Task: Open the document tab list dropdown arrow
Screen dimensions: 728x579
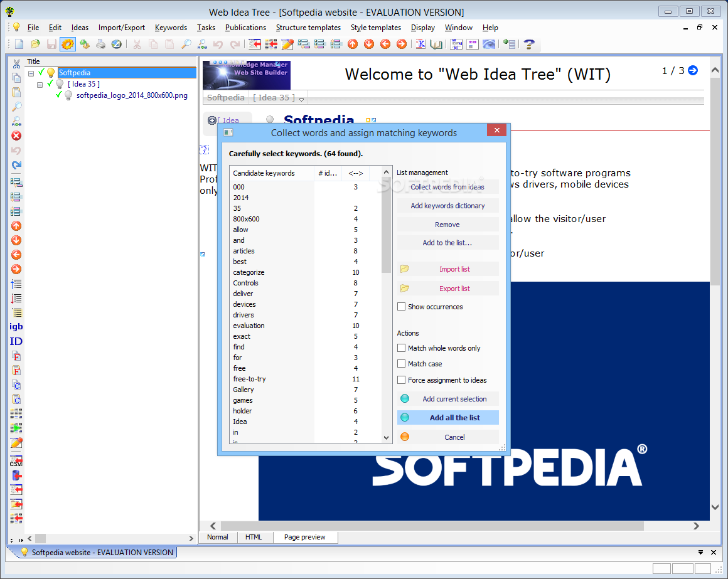Action: tap(700, 552)
